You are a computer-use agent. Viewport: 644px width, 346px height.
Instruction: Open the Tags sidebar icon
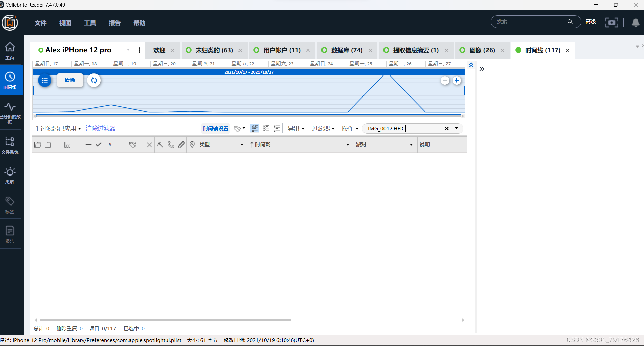[x=10, y=205]
